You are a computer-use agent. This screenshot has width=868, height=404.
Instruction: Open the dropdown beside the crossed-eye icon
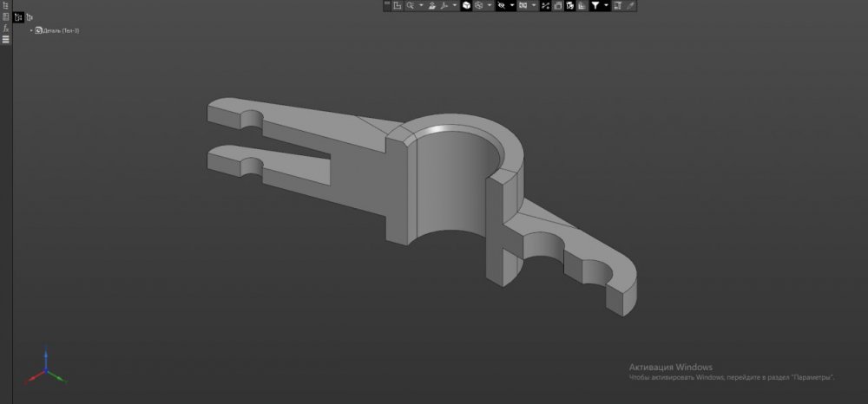[511, 5]
